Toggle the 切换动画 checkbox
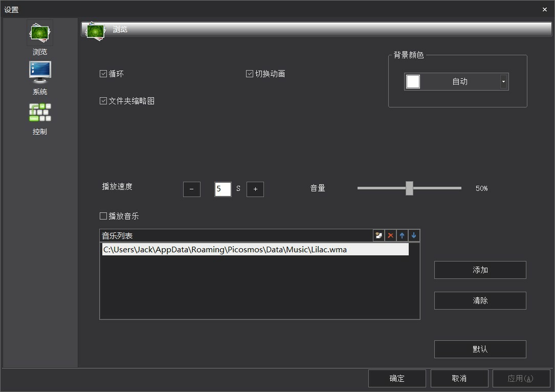Screen dimensions: 555x392 250,74
